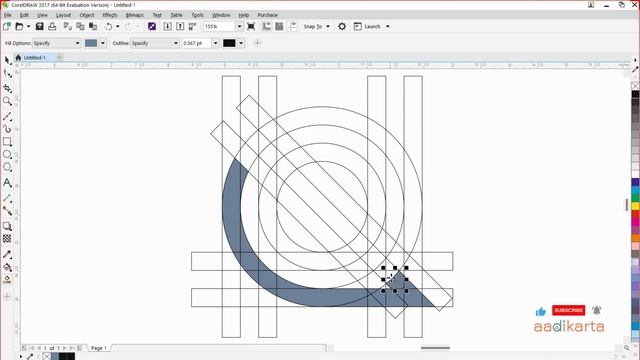
Task: Save the document
Action: 40,27
